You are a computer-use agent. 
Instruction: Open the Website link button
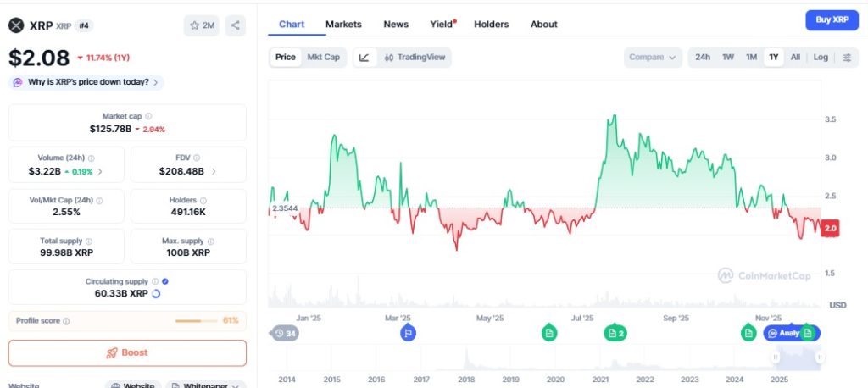[133, 385]
